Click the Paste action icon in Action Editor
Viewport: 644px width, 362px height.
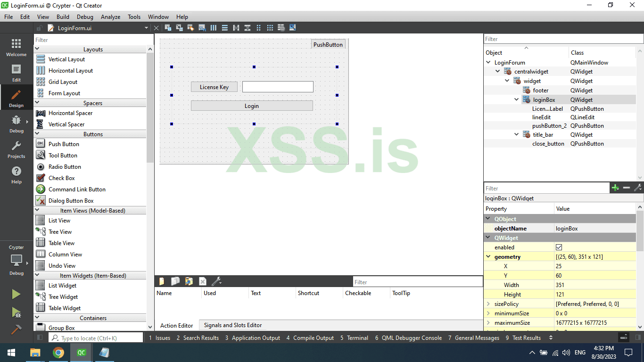[189, 281]
